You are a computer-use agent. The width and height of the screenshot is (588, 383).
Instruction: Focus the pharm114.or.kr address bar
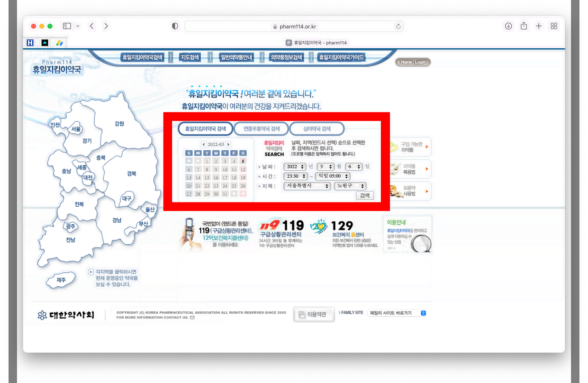(294, 26)
